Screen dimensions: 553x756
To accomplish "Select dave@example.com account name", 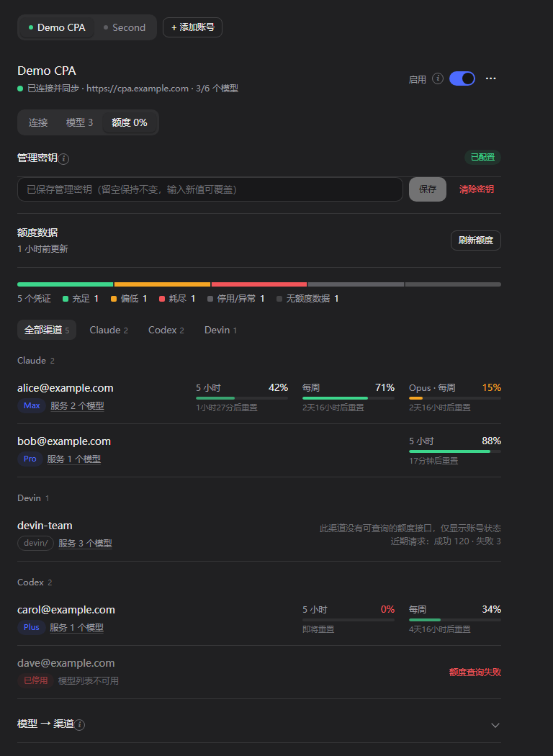I will point(66,663).
